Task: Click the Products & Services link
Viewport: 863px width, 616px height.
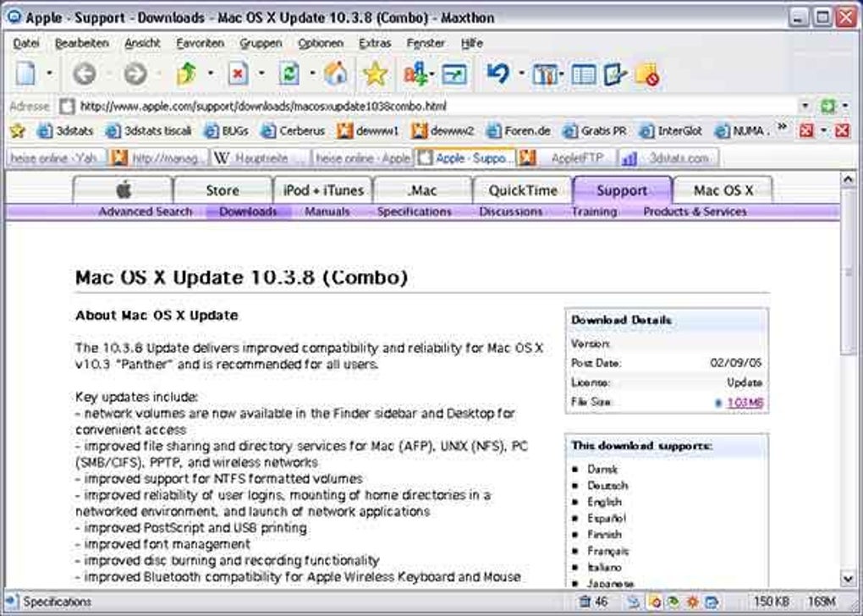Action: [695, 212]
